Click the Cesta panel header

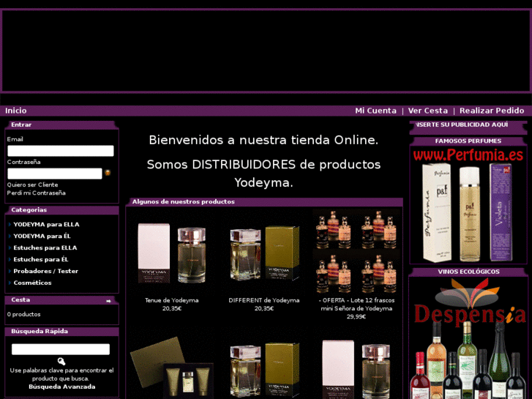coord(61,300)
